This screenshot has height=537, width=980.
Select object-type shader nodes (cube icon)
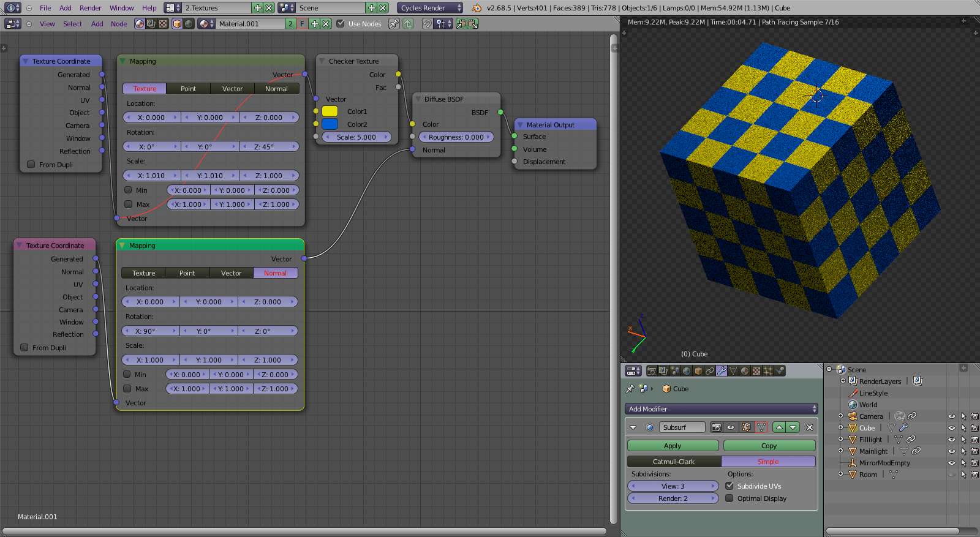(177, 24)
